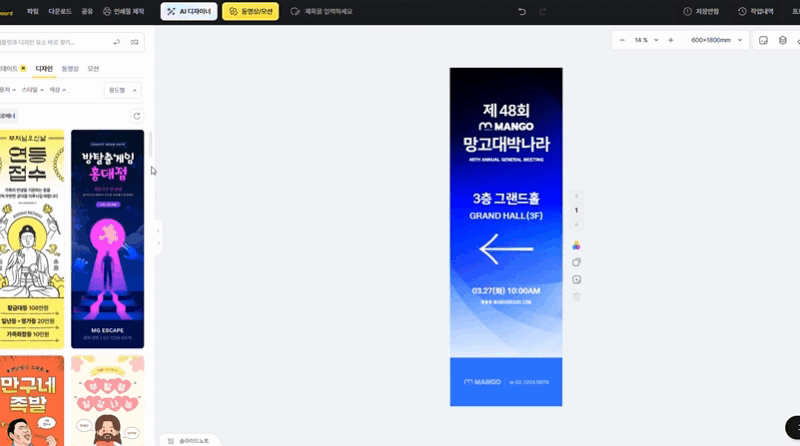This screenshot has width=800, height=446.
Task: Click the zoom in plus icon
Action: coord(671,40)
